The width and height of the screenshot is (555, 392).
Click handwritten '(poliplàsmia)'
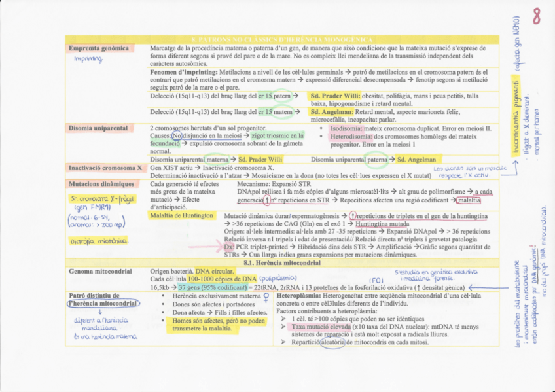tap(278, 278)
